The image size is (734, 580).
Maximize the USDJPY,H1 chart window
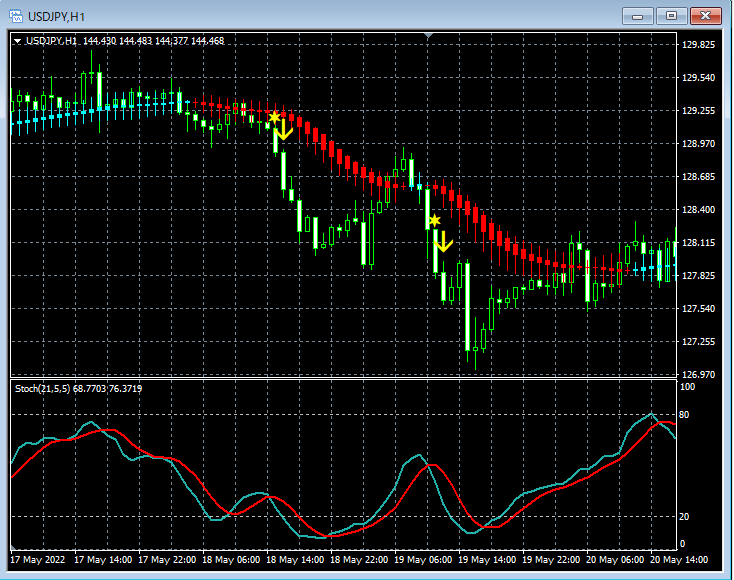tap(671, 16)
